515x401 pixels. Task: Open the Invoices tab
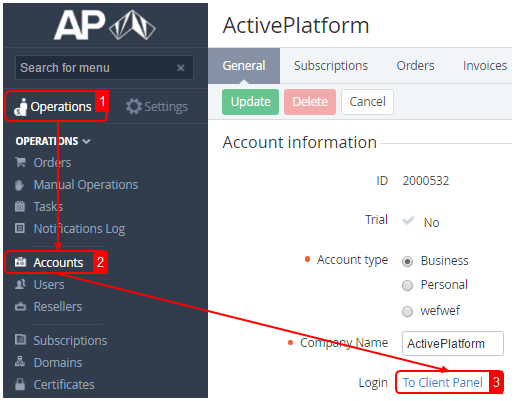(485, 66)
